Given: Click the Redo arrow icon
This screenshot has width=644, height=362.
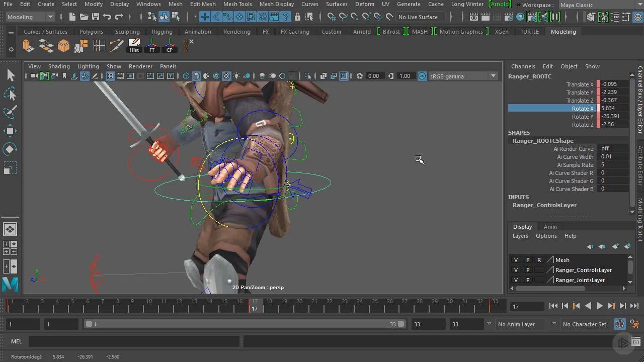Looking at the screenshot, I should (119, 17).
